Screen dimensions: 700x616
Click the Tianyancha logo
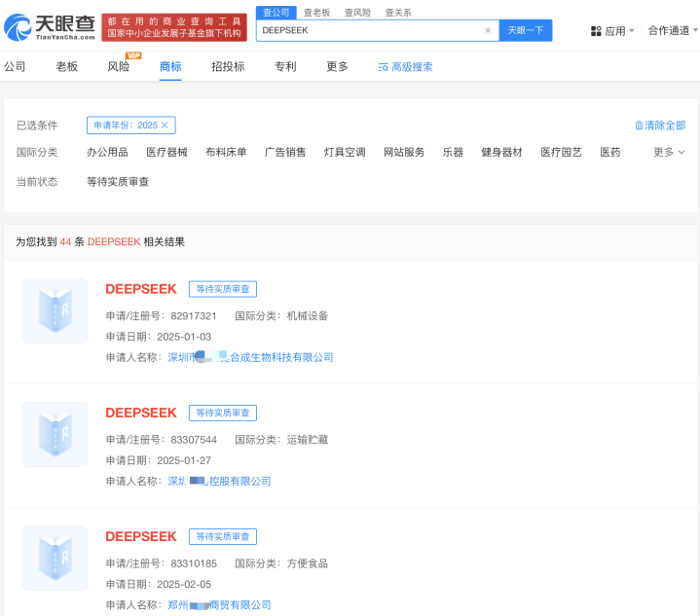[50, 26]
